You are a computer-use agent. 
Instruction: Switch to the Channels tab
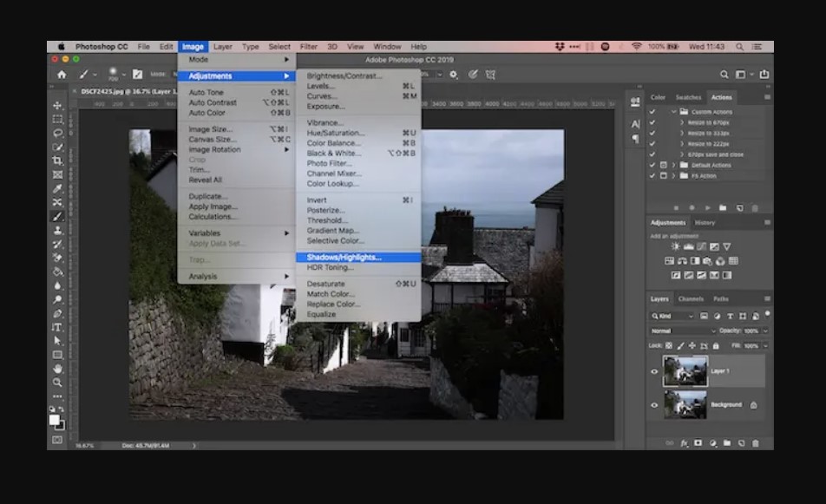(x=691, y=299)
